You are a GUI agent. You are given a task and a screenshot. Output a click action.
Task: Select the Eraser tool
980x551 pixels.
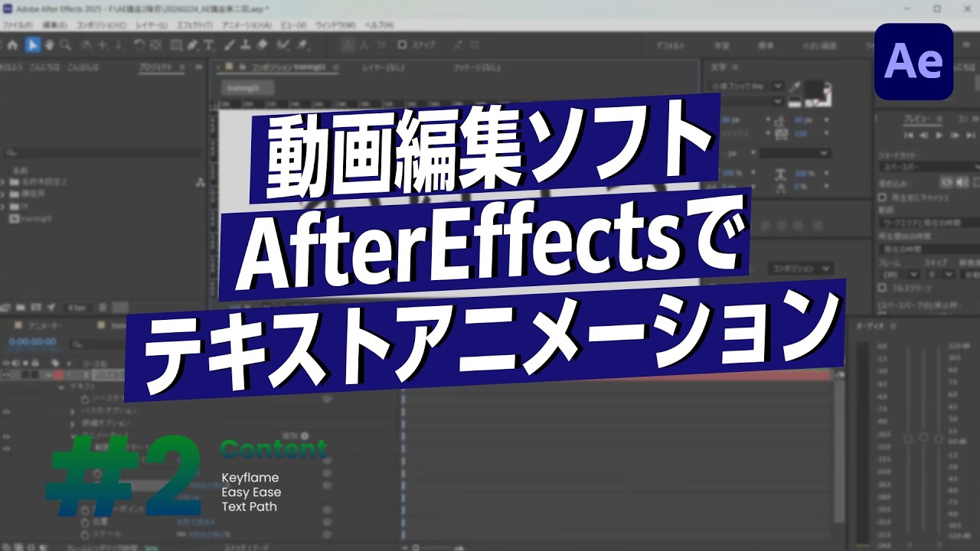point(263,44)
